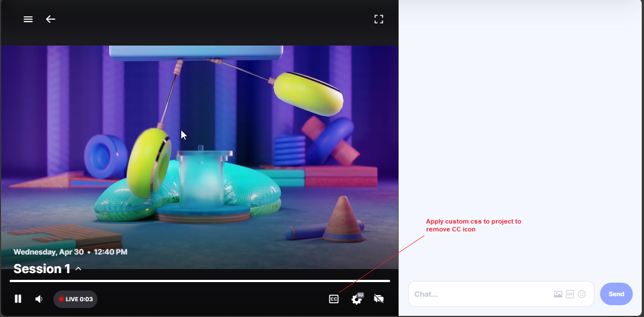Open the emoji picker
This screenshot has height=317, width=644.
(582, 294)
